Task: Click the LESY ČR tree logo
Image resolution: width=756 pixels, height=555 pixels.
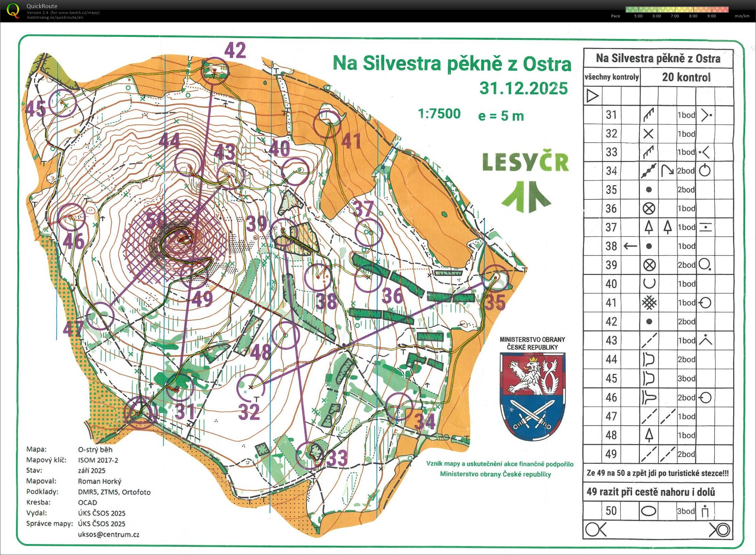Action: click(x=526, y=197)
